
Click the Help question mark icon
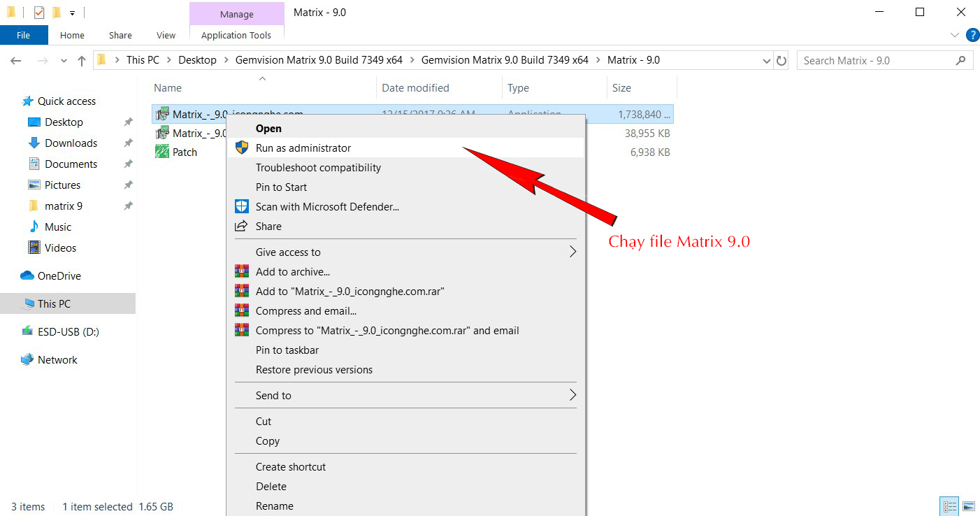pos(972,35)
